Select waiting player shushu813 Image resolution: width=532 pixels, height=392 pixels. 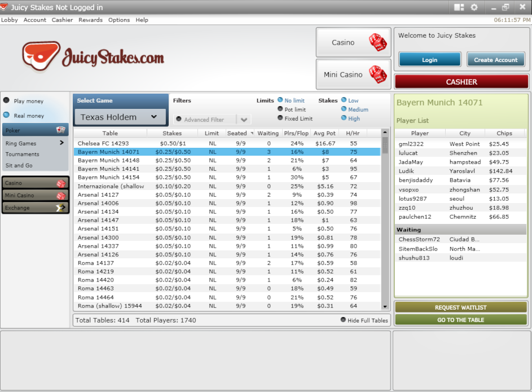[x=461, y=258]
